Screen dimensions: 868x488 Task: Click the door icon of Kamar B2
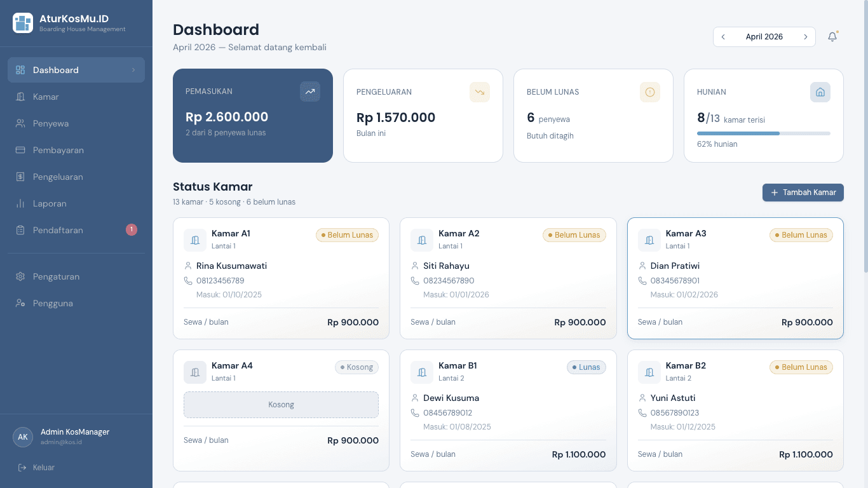tap(649, 372)
